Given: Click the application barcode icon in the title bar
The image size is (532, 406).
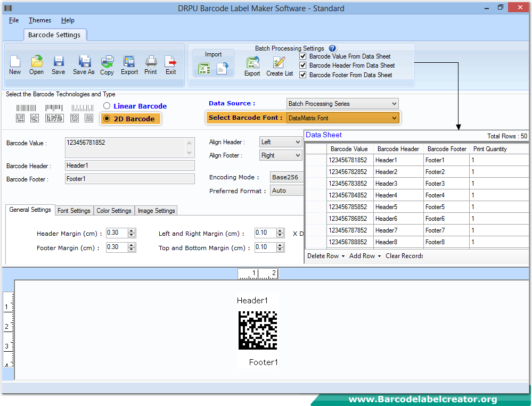Looking at the screenshot, I should (x=8, y=8).
